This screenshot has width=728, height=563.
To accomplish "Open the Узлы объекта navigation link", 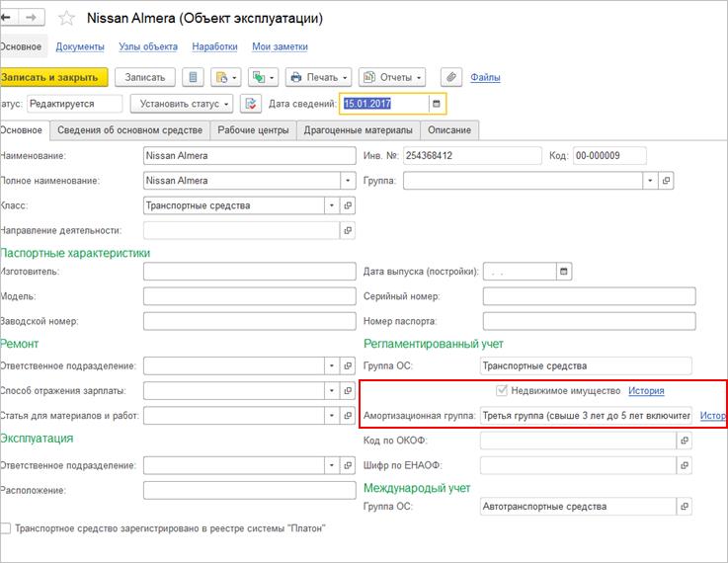I will (x=148, y=46).
